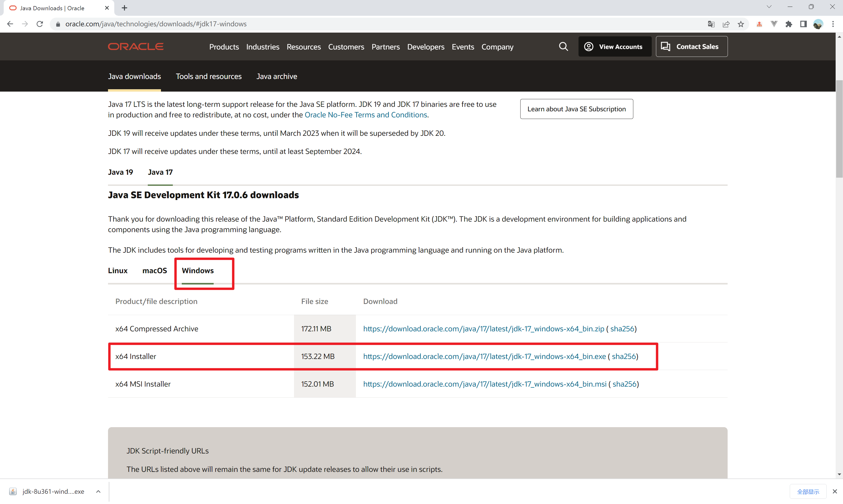Screen dimensions: 843x504
Task: Switch to the Java 19 tab
Action: [x=121, y=173]
